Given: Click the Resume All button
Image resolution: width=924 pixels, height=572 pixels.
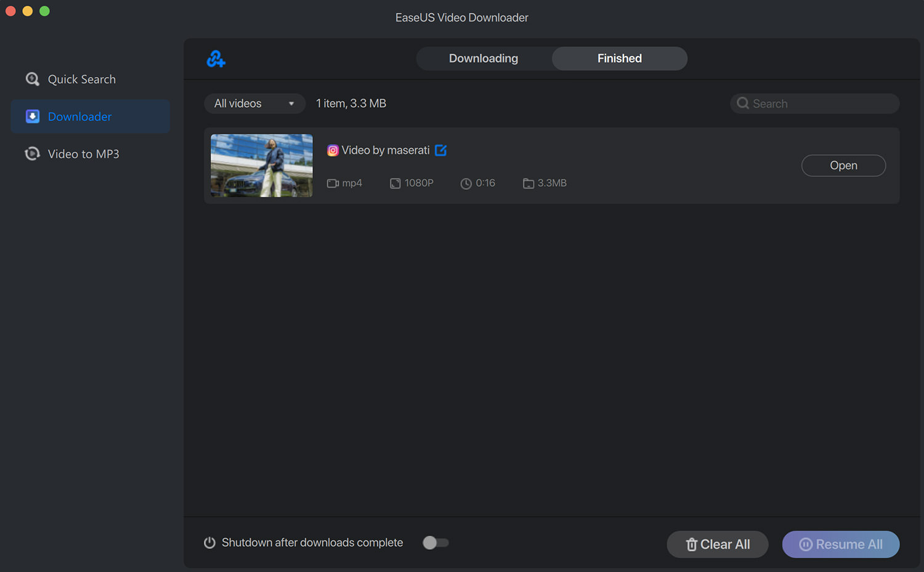Looking at the screenshot, I should [x=841, y=544].
